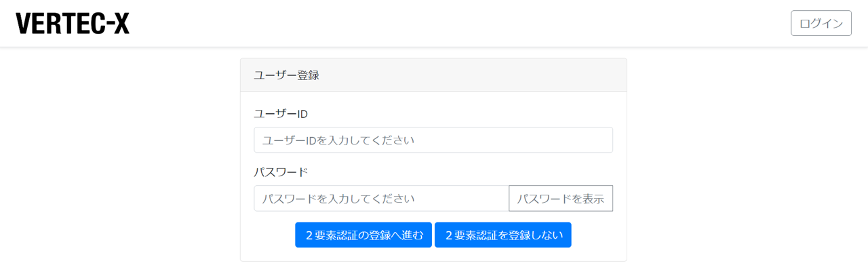
Task: Click the ユーザーIDを入力してください placeholder text
Action: [338, 140]
